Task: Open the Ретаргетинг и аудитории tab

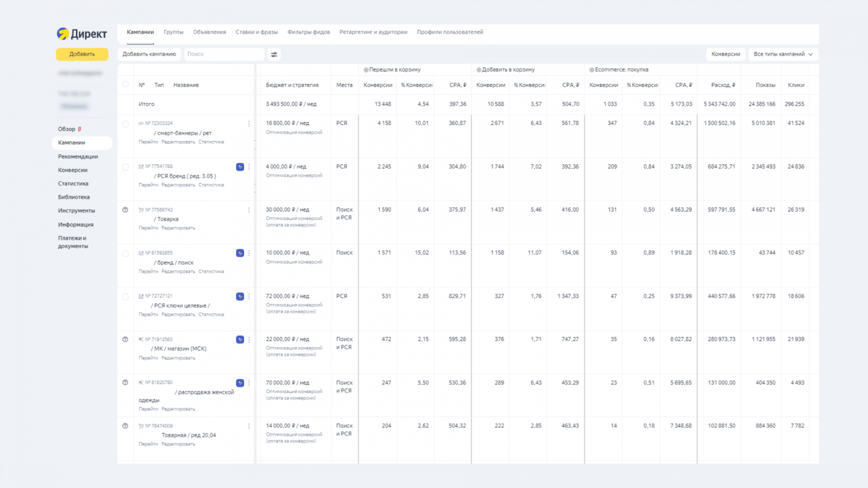Action: tap(373, 32)
